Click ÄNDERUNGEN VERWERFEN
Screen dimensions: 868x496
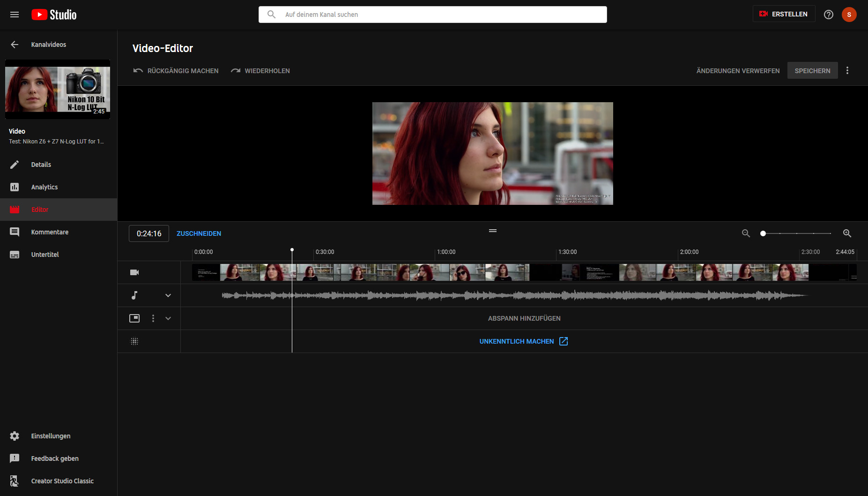click(x=738, y=71)
